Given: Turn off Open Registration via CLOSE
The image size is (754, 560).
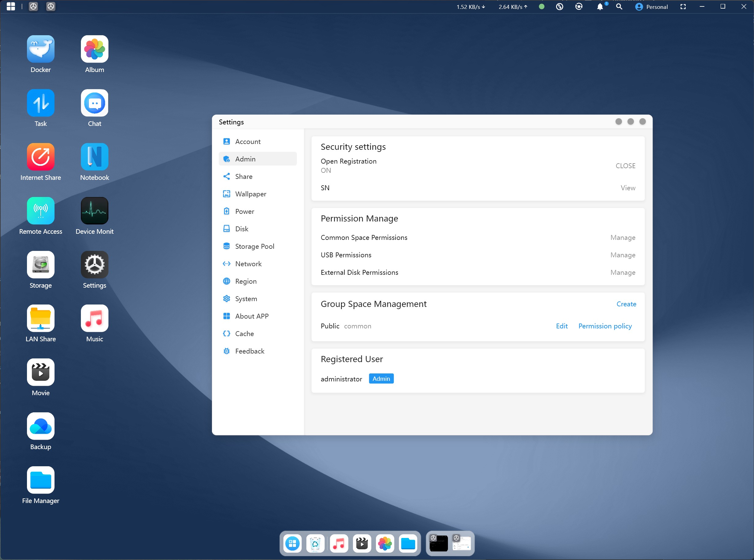Looking at the screenshot, I should 625,166.
